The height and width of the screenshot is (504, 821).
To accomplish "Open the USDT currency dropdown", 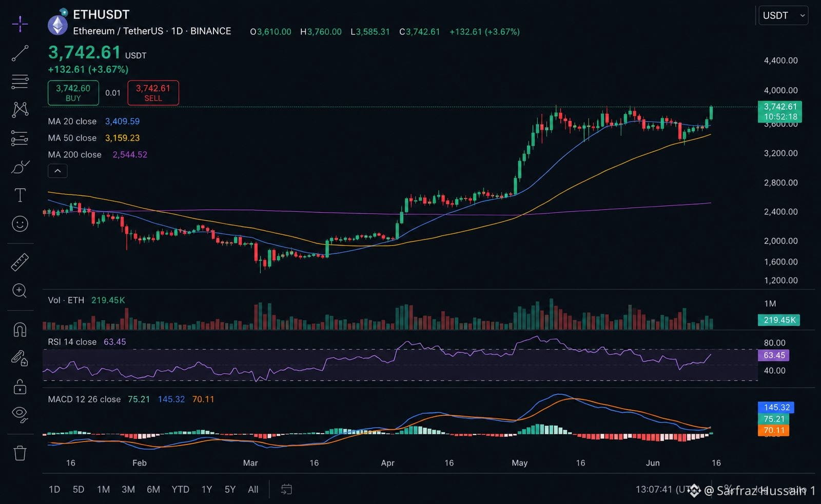I will point(783,15).
